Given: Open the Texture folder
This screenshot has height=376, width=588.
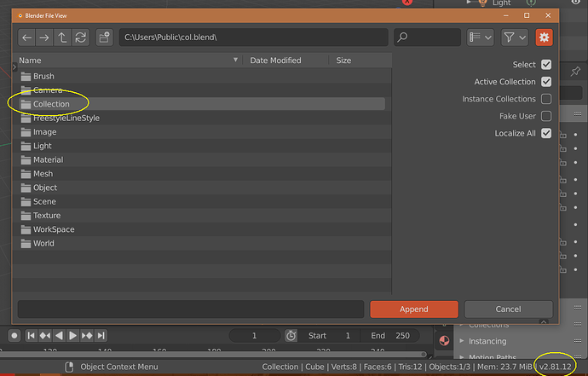Looking at the screenshot, I should click(x=202, y=216).
